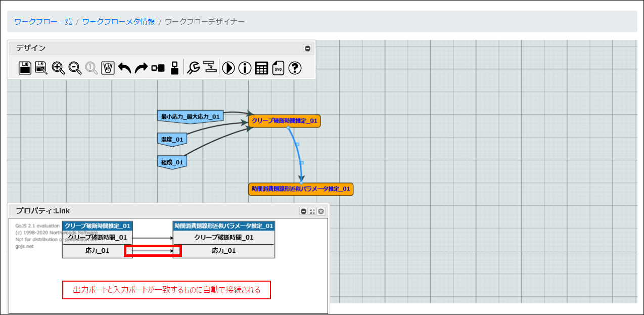The width and height of the screenshot is (644, 315).
Task: Select the 組成_01 input node
Action: 172,162
